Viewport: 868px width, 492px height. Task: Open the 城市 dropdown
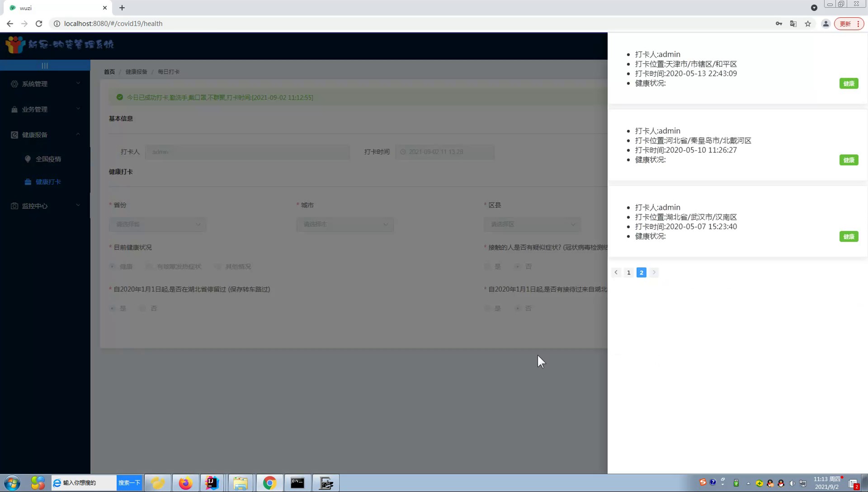coord(344,224)
